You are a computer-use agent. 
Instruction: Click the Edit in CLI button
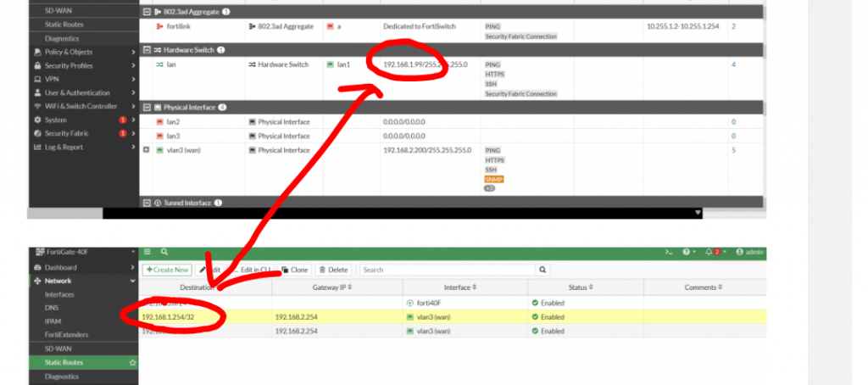251,270
